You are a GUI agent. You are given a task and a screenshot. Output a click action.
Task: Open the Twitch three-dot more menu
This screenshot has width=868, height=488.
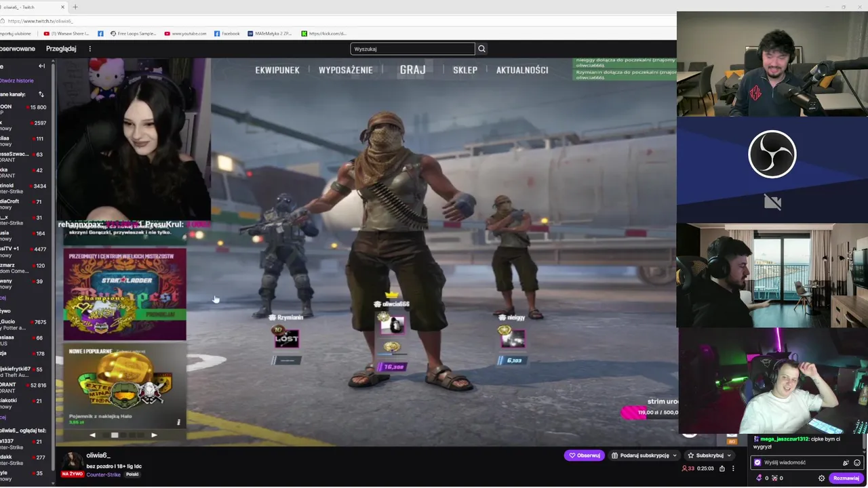pyautogui.click(x=90, y=49)
